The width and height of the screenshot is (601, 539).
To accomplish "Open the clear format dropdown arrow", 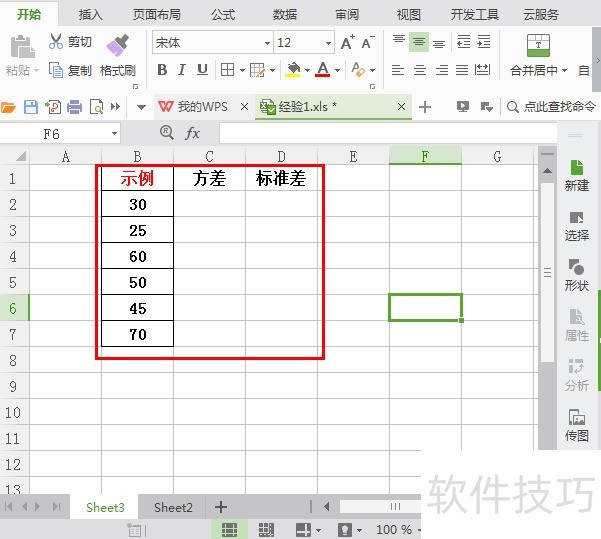I will tap(372, 70).
